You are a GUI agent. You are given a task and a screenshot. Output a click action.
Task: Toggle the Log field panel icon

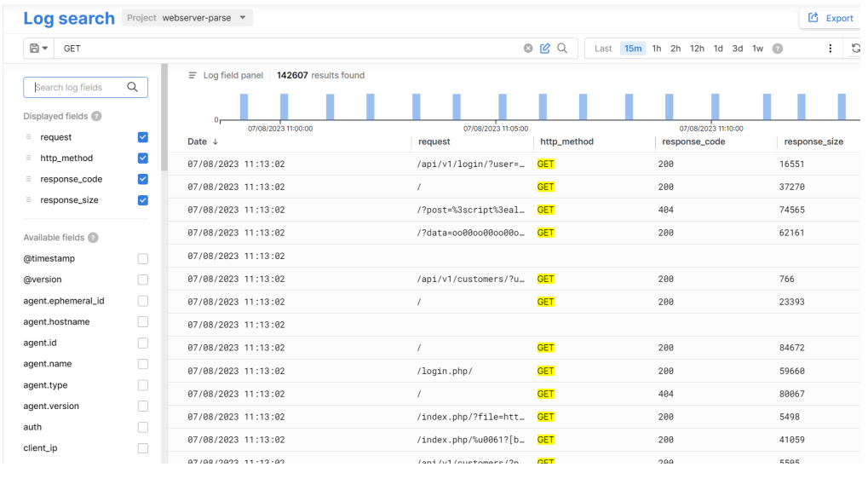(x=193, y=76)
